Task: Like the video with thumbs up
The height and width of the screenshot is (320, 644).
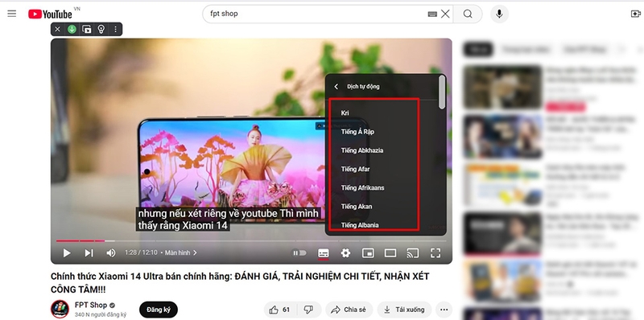Action: point(280,310)
